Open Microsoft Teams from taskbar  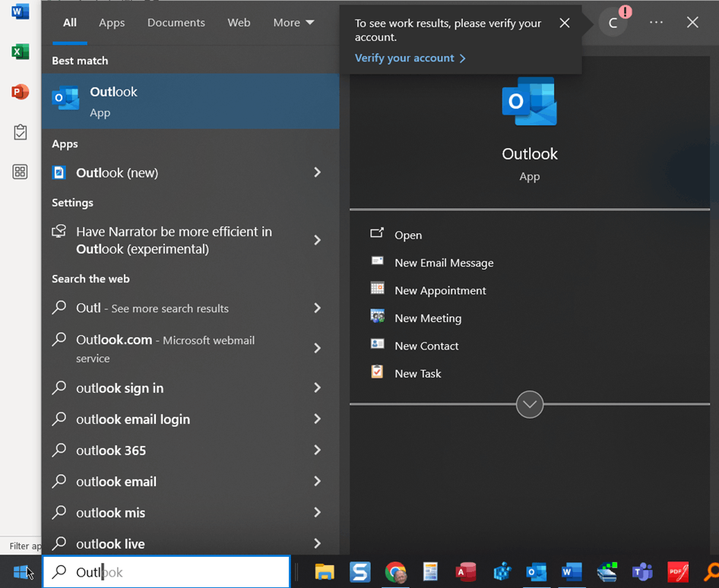click(x=642, y=572)
